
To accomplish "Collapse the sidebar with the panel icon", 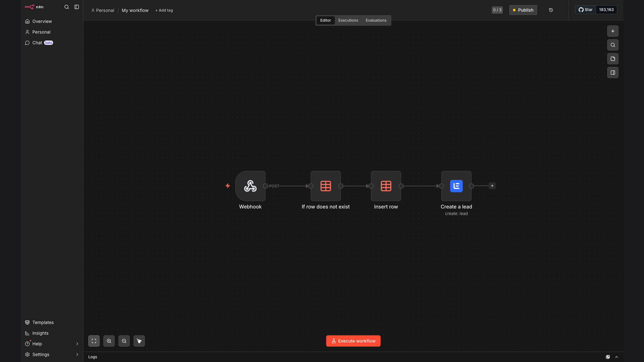I will 76,7.
